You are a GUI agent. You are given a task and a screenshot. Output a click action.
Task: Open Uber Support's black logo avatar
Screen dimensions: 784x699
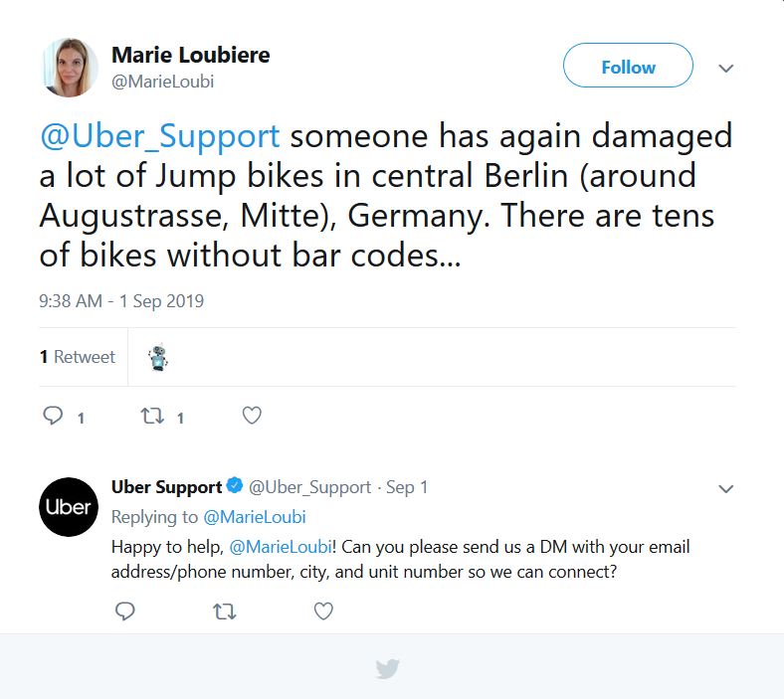click(69, 507)
